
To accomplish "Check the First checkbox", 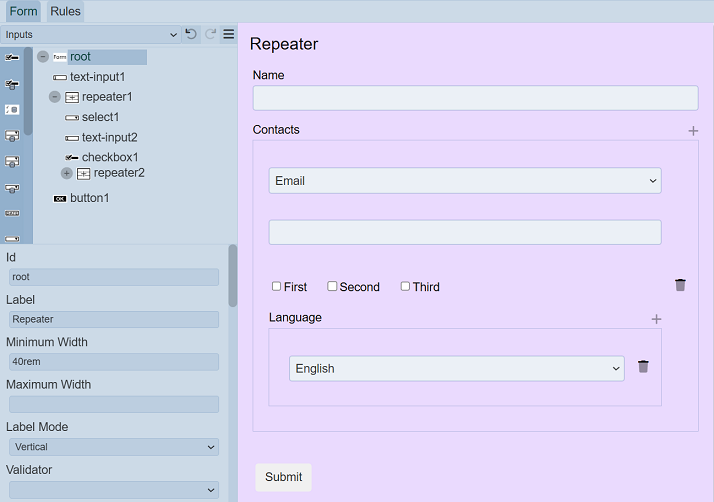I will pyautogui.click(x=277, y=287).
